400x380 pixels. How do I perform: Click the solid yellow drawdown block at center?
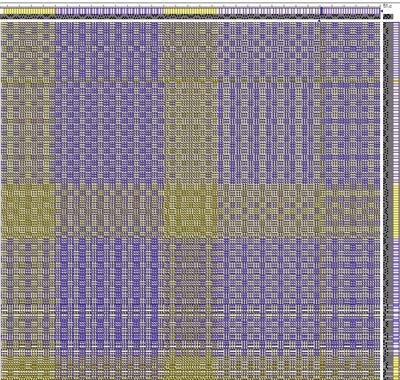190,210
